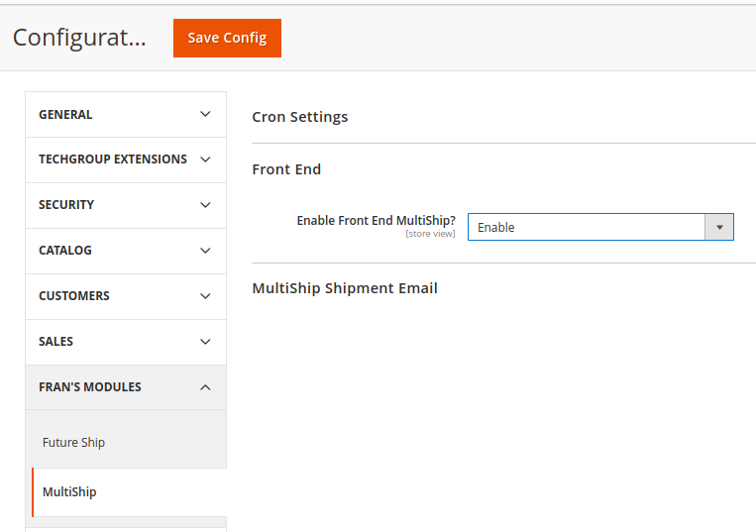Expand the Cron Settings section

pos(300,117)
